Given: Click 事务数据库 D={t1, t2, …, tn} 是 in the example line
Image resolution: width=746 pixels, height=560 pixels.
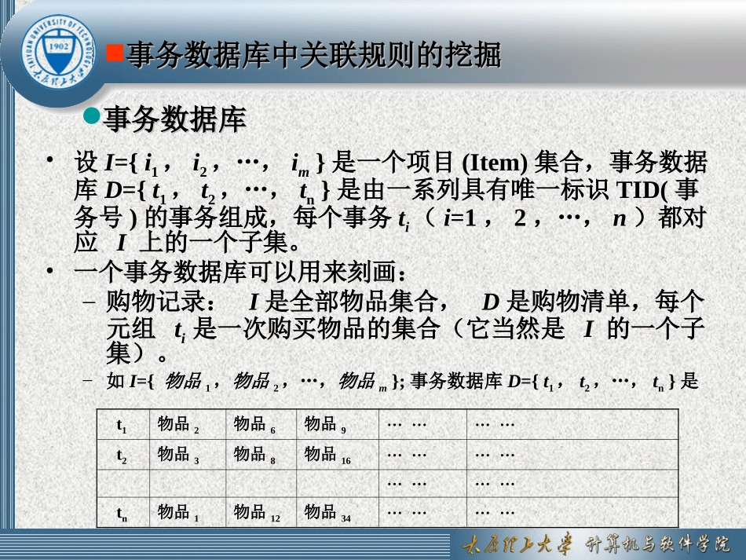Looking at the screenshot, I should tap(554, 382).
